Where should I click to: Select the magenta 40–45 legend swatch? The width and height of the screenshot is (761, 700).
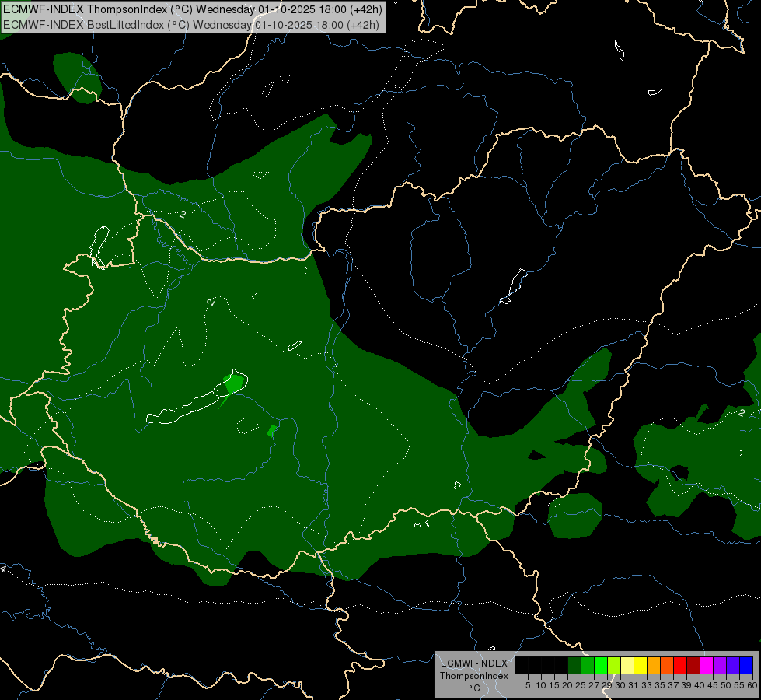tap(707, 666)
